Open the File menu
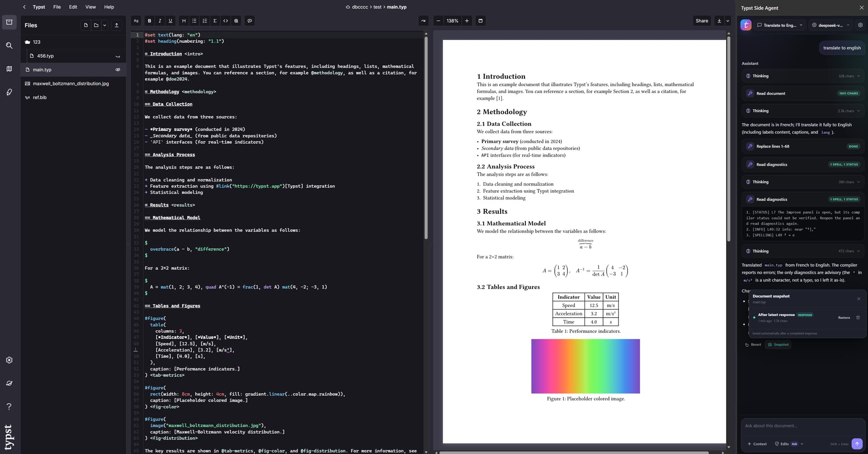This screenshot has width=868, height=454. tap(57, 7)
